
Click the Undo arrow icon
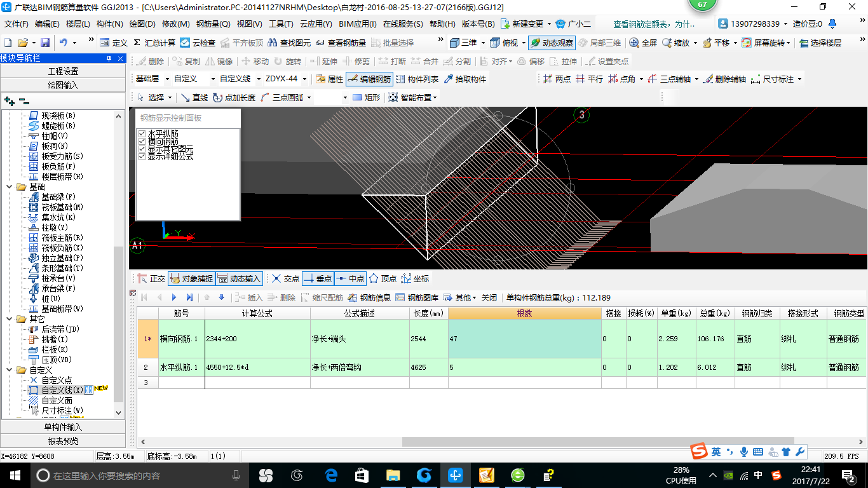[64, 43]
